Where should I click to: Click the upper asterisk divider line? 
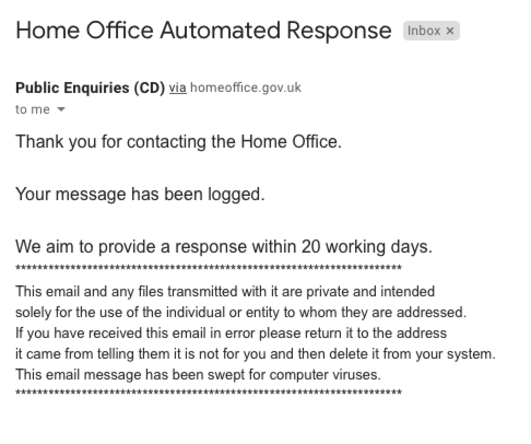pos(209,268)
